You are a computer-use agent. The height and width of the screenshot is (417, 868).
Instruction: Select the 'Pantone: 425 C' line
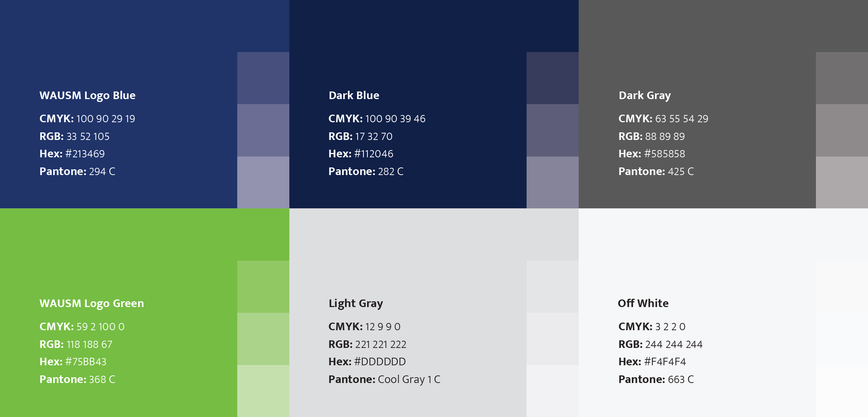point(656,171)
